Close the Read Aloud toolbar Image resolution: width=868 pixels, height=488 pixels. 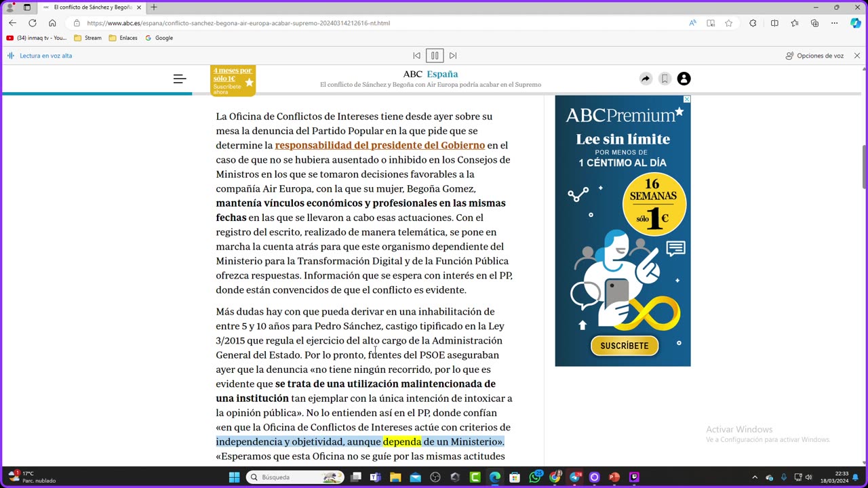click(856, 56)
